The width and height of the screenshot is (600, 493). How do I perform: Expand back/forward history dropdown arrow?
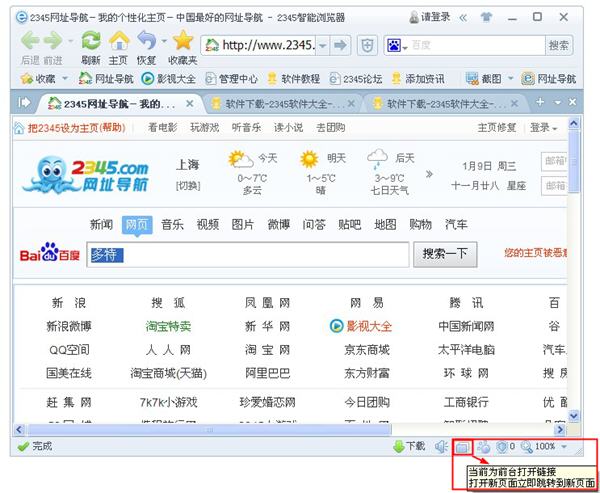click(70, 40)
